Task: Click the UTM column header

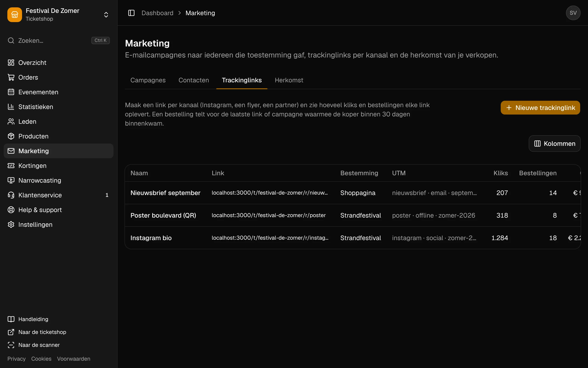Action: pyautogui.click(x=399, y=173)
